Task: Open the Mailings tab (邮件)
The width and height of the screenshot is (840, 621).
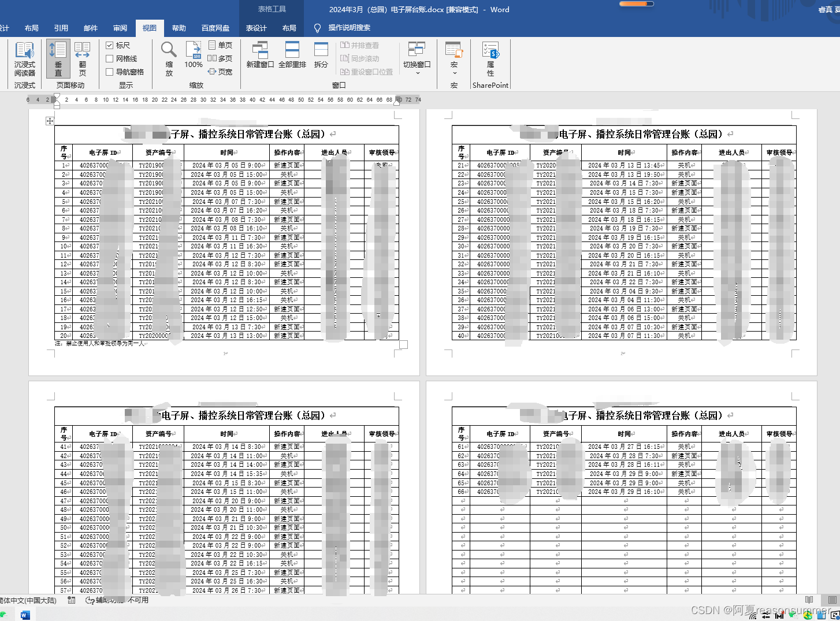Action: (91, 28)
